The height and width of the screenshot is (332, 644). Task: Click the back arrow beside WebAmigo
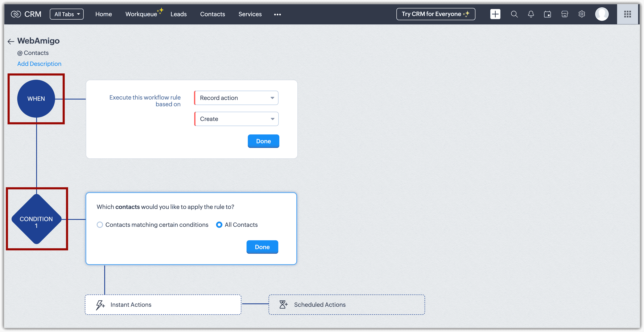[11, 41]
